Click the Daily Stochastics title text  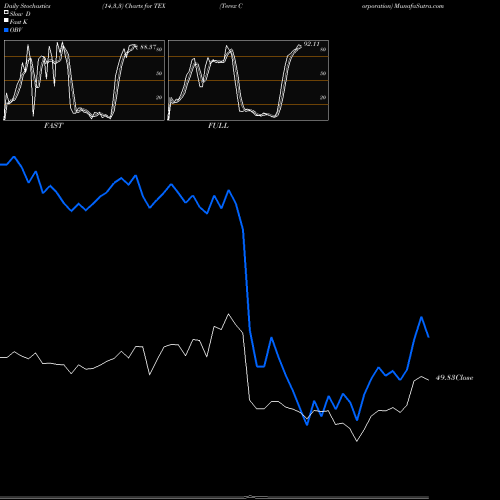pos(27,6)
